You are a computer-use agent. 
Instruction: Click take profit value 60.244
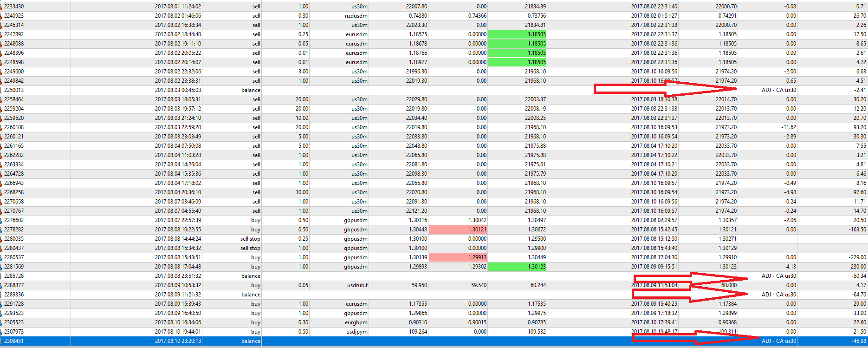[538, 285]
